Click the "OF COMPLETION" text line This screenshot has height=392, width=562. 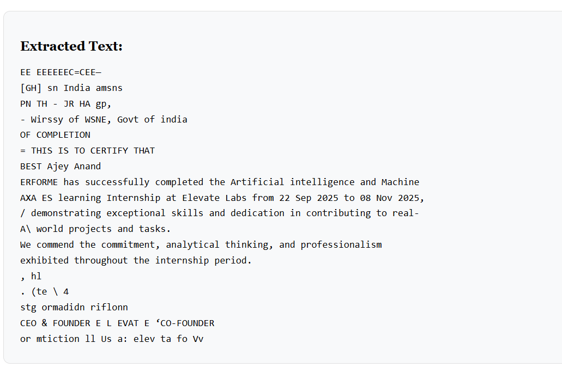click(55, 134)
